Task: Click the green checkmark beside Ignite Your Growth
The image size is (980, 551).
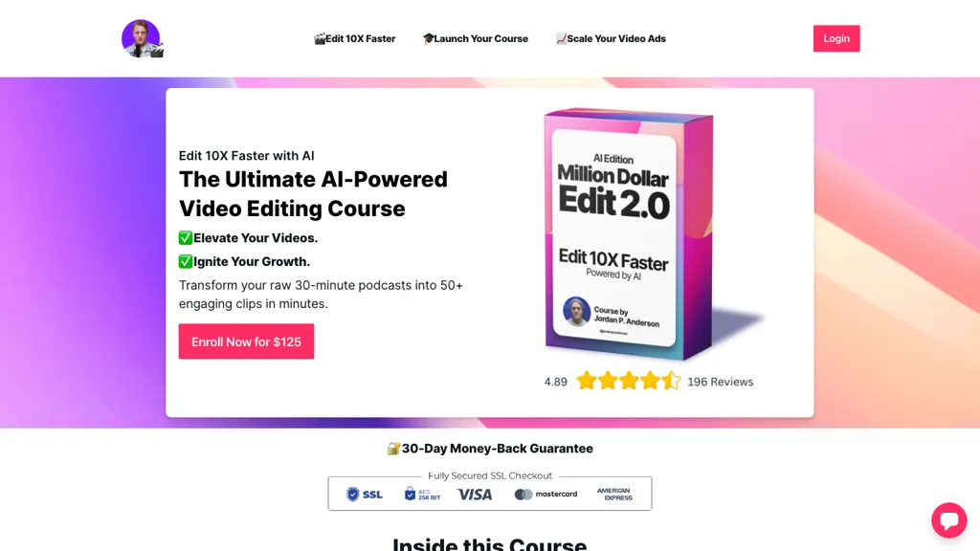Action: [186, 262]
